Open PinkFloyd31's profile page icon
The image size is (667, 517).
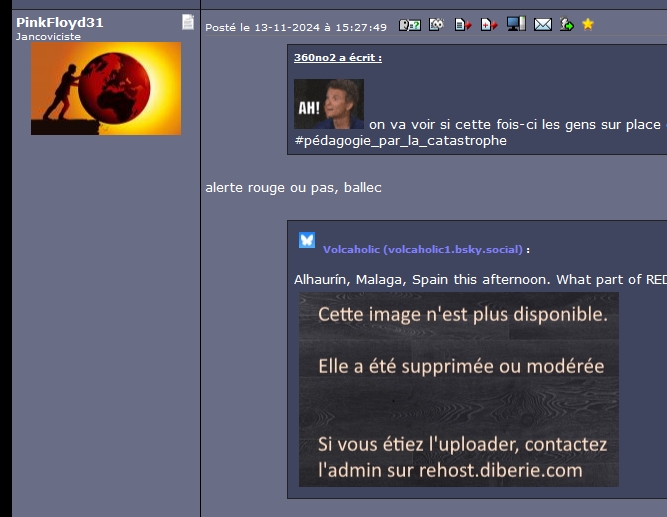point(188,22)
